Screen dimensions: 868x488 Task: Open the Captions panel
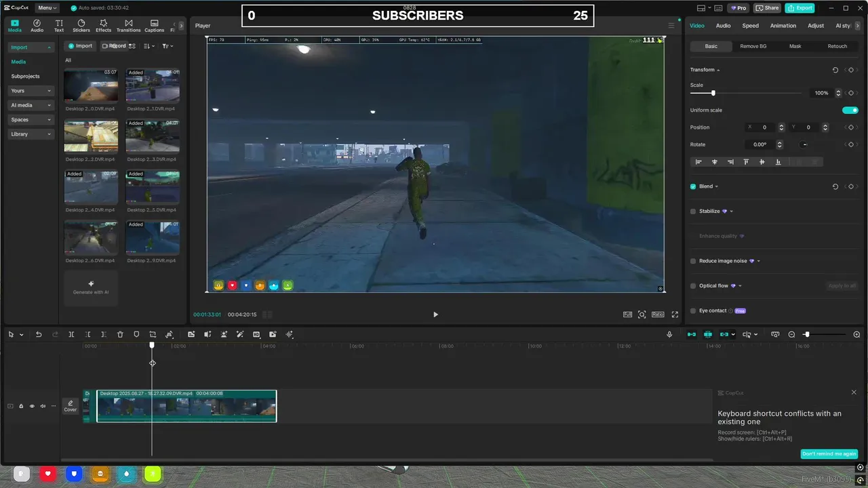point(154,26)
